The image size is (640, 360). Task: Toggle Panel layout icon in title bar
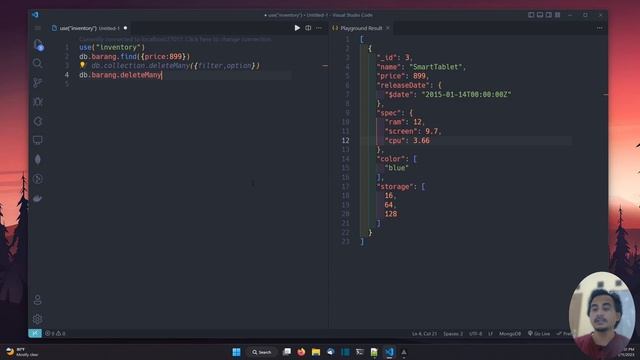coord(540,15)
